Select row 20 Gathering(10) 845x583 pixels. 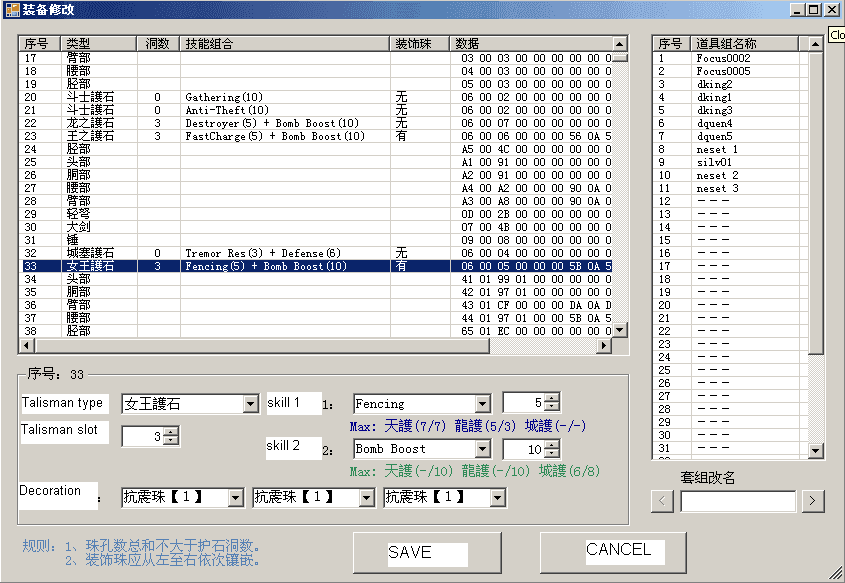(315, 97)
